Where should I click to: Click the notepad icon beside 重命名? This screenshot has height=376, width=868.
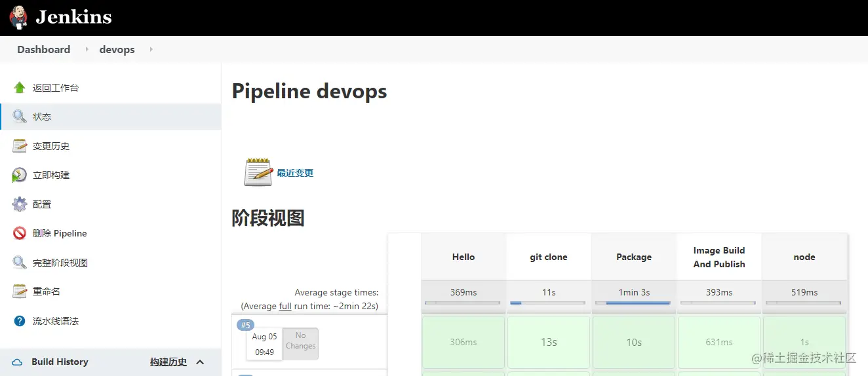pos(20,291)
